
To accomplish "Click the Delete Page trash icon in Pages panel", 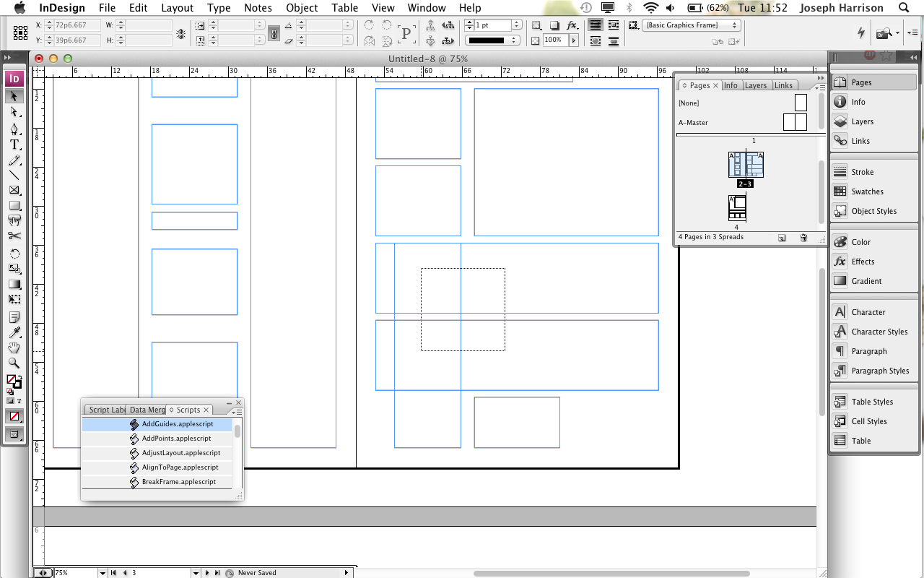I will [x=803, y=237].
